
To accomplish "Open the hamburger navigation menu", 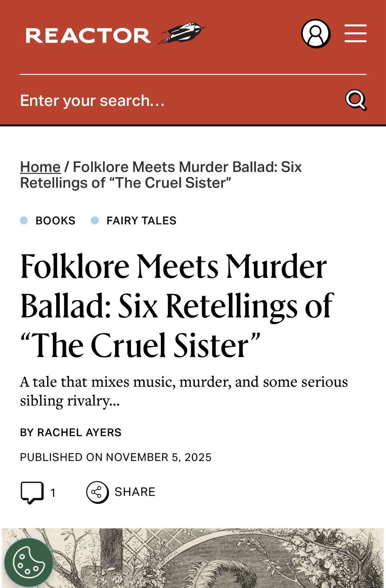I will point(355,33).
